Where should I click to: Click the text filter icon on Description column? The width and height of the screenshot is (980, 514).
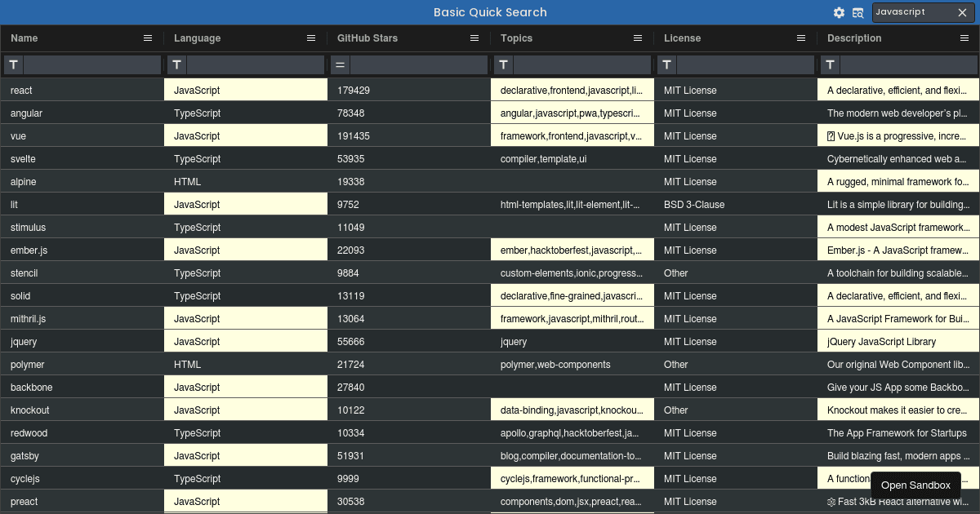pos(830,64)
